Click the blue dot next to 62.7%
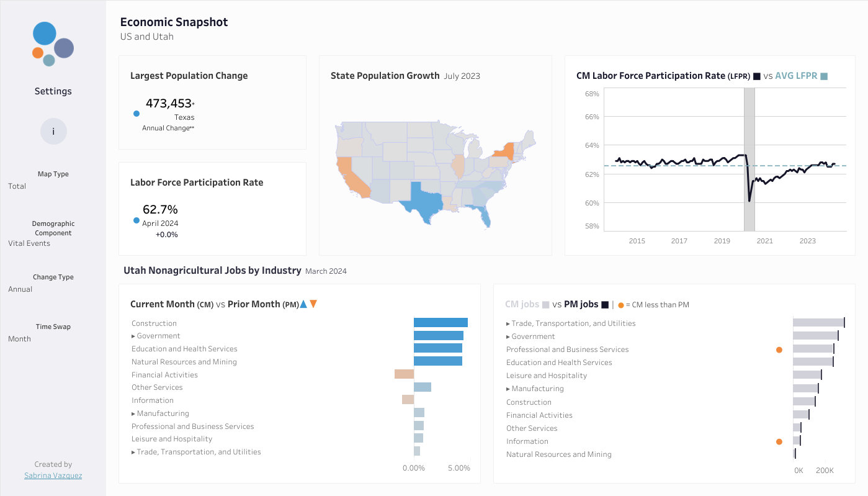 pyautogui.click(x=136, y=220)
